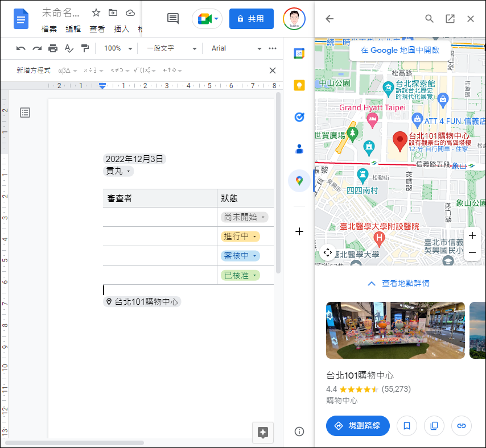This screenshot has width=486, height=448.
Task: Show more toolbar options ellipsis
Action: click(x=273, y=48)
